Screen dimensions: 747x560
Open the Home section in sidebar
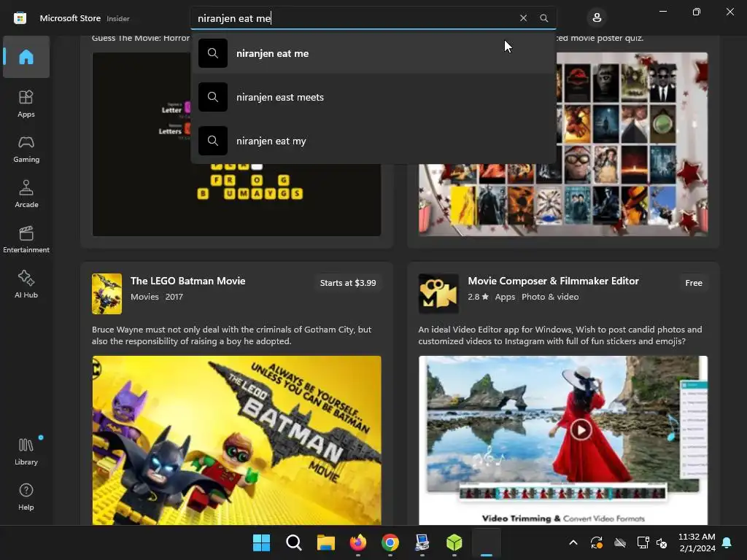click(26, 57)
